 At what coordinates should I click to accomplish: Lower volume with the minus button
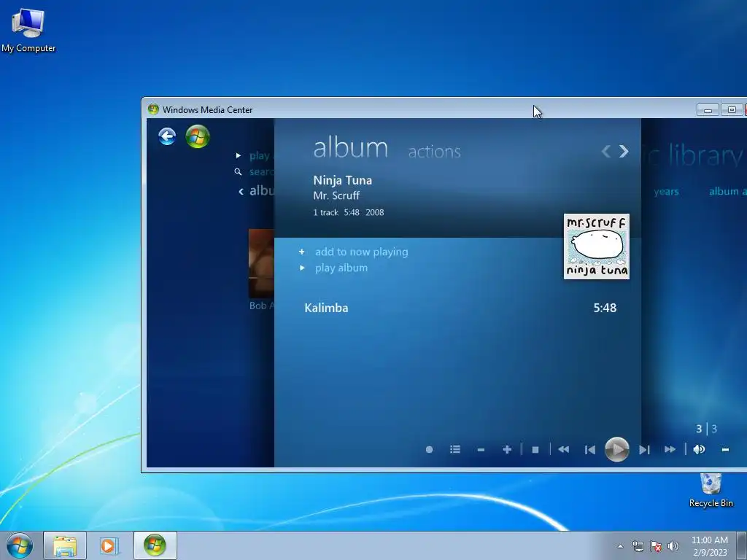click(x=725, y=449)
